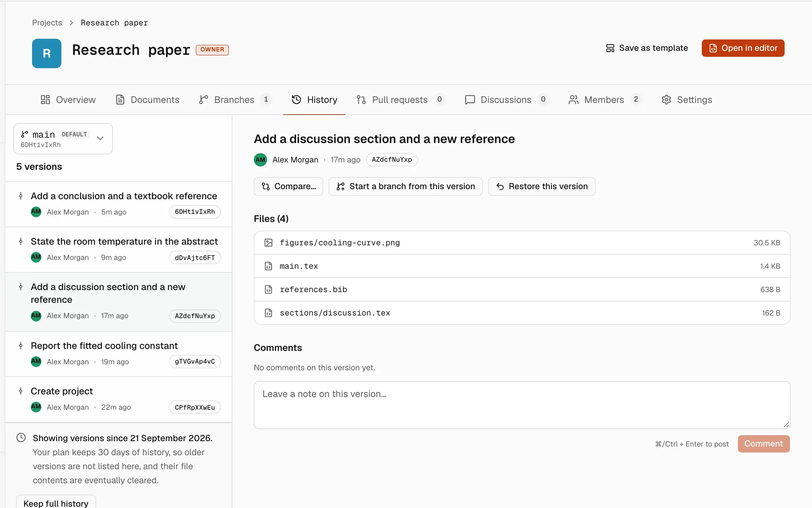Click version hash CPfRpXXwEu badge
Screen dimensions: 812x508
click(195, 407)
